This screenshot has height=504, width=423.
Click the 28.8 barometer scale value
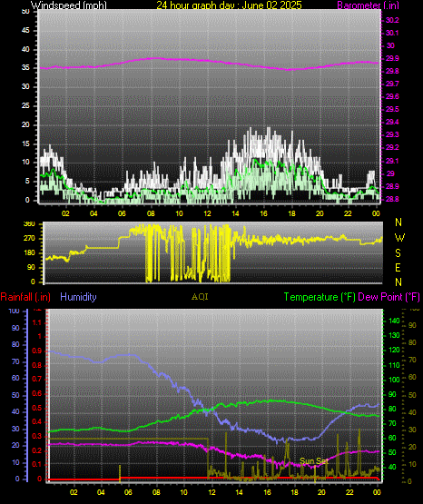(392, 199)
